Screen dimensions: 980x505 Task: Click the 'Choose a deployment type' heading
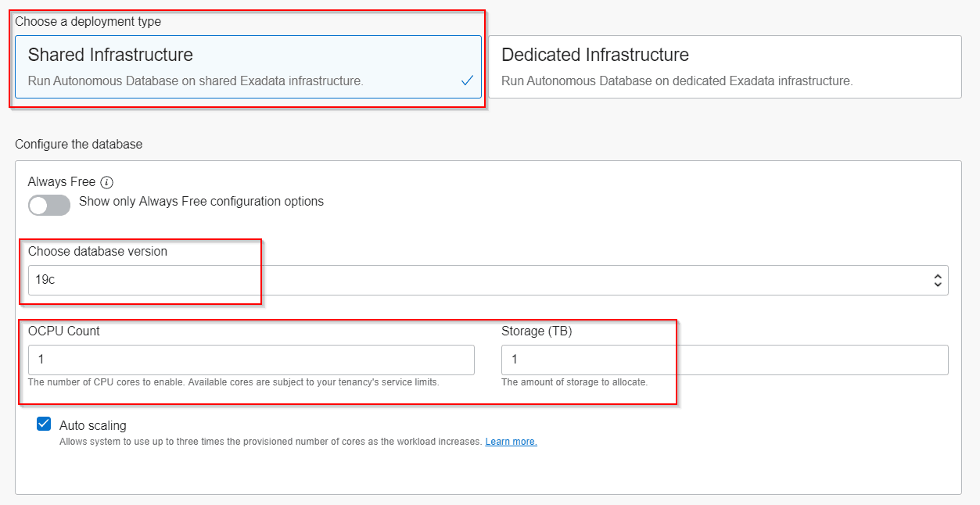pyautogui.click(x=88, y=21)
